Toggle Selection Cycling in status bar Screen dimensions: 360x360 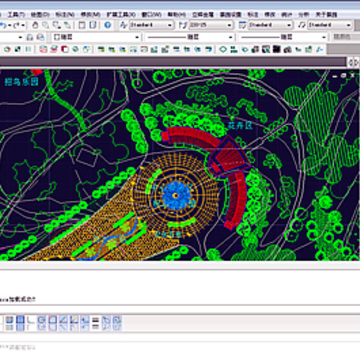point(117,323)
